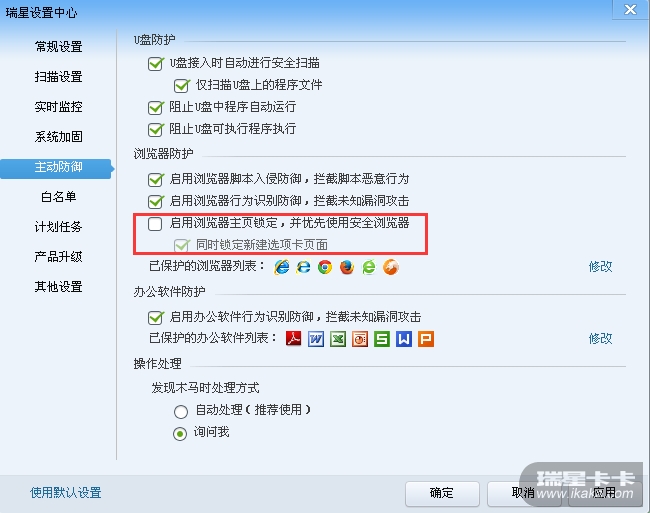
Task: Click 使用默认设置 link
Action: pyautogui.click(x=66, y=492)
